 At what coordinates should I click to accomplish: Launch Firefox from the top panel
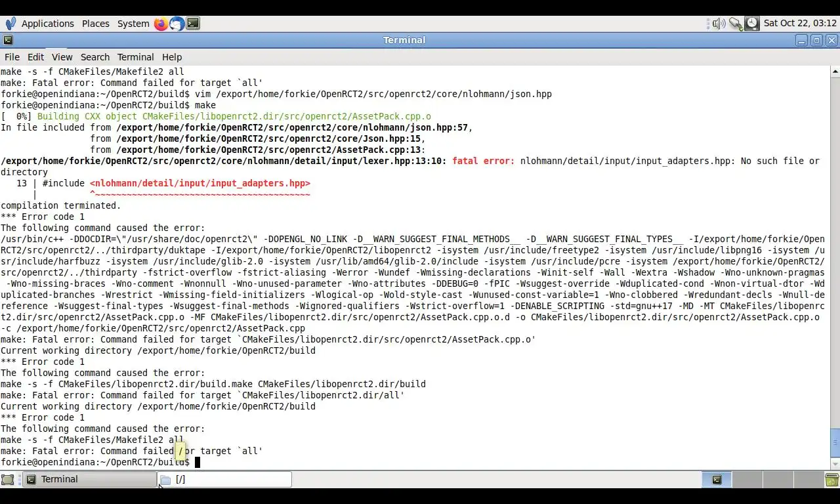click(161, 24)
